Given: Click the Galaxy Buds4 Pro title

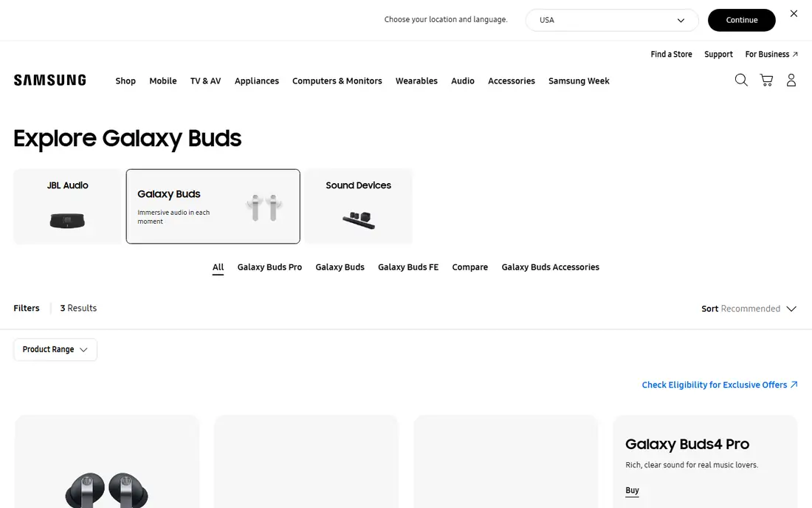Looking at the screenshot, I should (687, 444).
